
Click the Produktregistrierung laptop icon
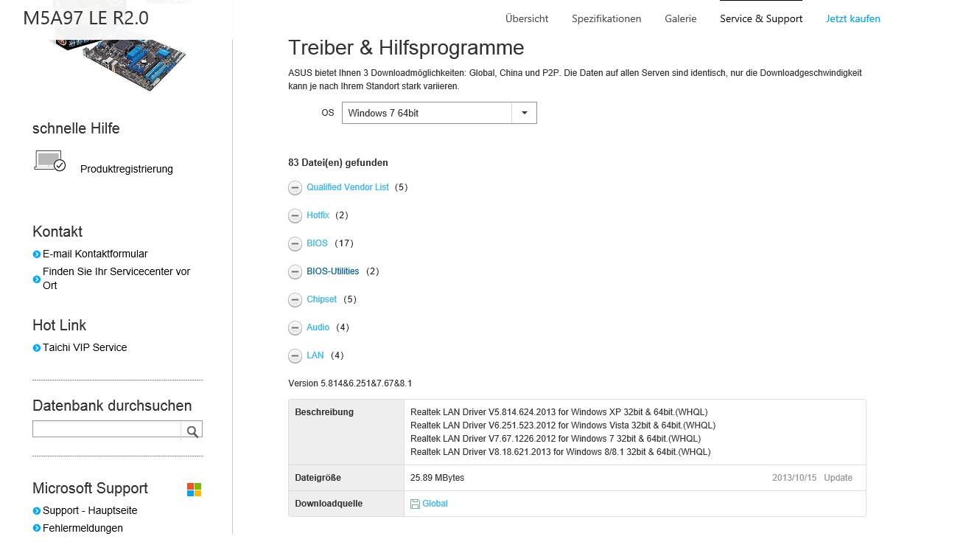coord(50,161)
